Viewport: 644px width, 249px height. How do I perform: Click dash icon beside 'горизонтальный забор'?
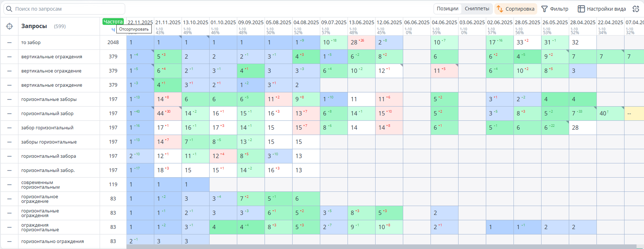pos(10,114)
